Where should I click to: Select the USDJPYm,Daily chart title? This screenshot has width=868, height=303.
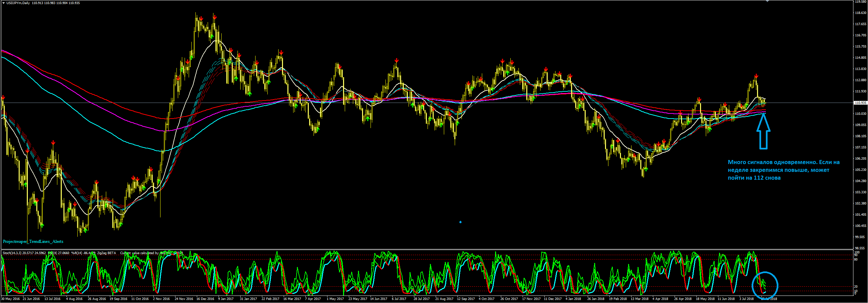pyautogui.click(x=18, y=3)
